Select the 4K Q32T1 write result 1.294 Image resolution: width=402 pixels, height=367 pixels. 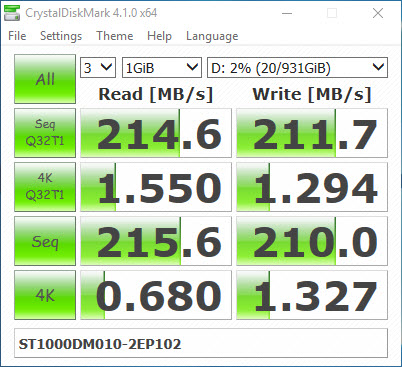pos(312,187)
